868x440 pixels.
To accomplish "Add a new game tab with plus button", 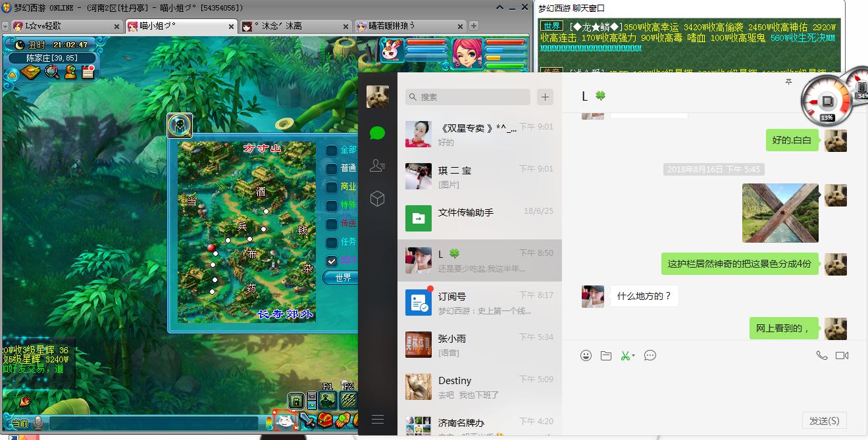I will click(x=473, y=26).
